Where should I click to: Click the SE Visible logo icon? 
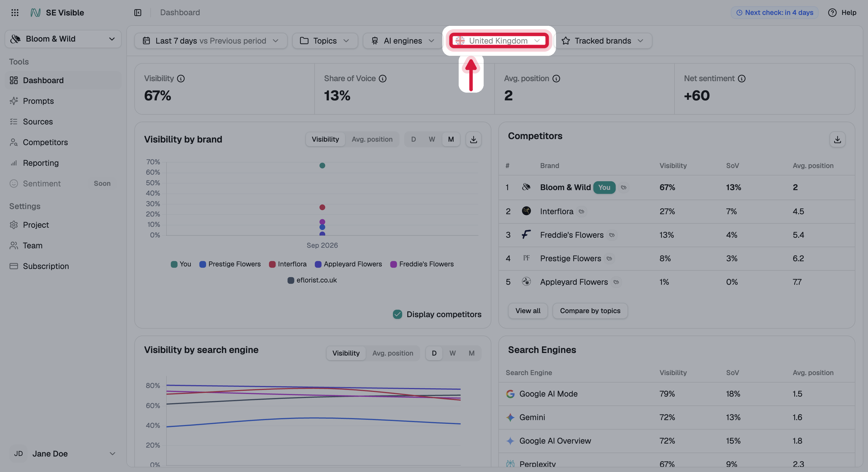tap(35, 12)
